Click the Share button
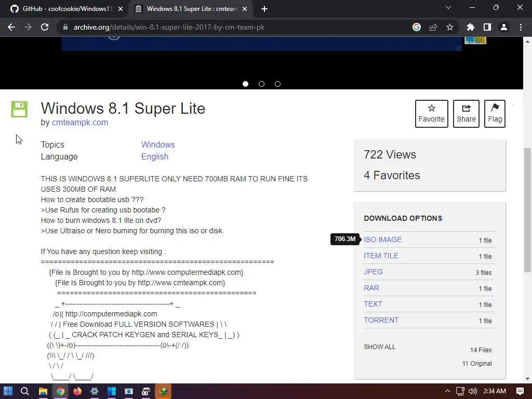Image resolution: width=532 pixels, height=399 pixels. click(466, 114)
